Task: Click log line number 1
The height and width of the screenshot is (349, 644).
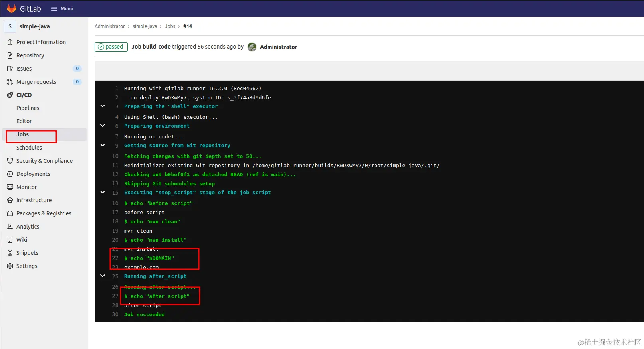Action: click(117, 89)
